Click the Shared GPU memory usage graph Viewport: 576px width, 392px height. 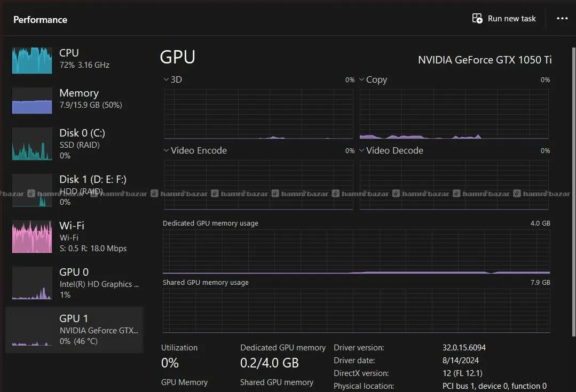tap(356, 310)
